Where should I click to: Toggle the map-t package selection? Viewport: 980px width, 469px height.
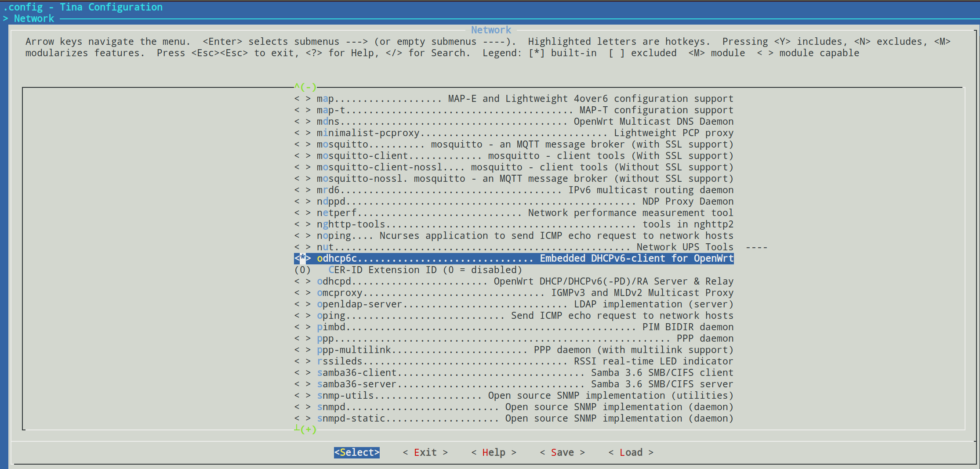pos(302,110)
